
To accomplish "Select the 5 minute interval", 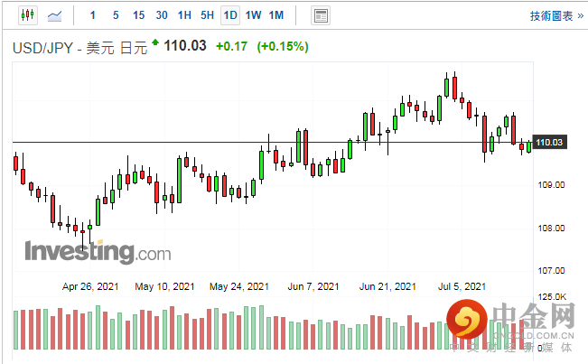I will [116, 15].
